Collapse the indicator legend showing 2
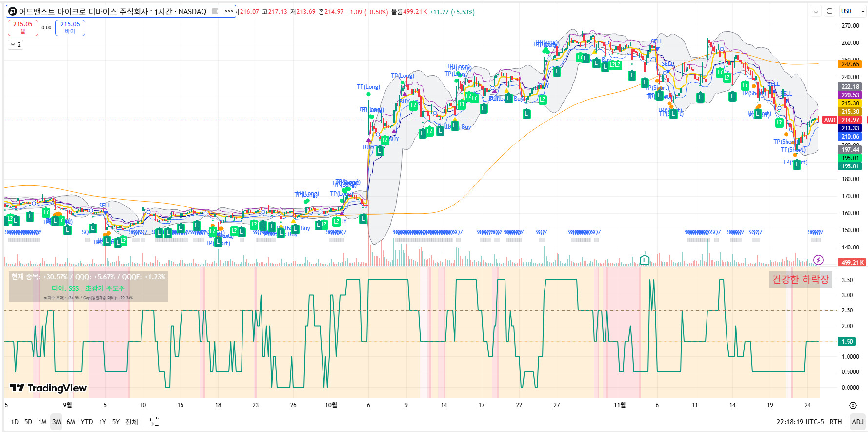 click(16, 44)
